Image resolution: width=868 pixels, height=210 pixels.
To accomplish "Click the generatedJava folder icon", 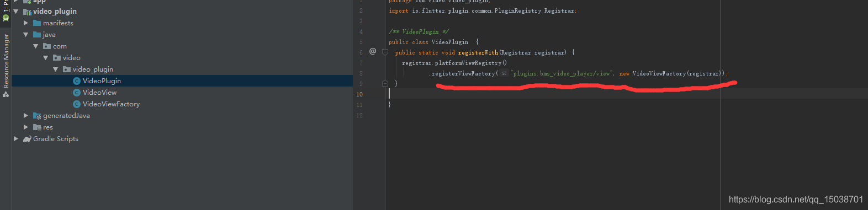I will [x=37, y=116].
